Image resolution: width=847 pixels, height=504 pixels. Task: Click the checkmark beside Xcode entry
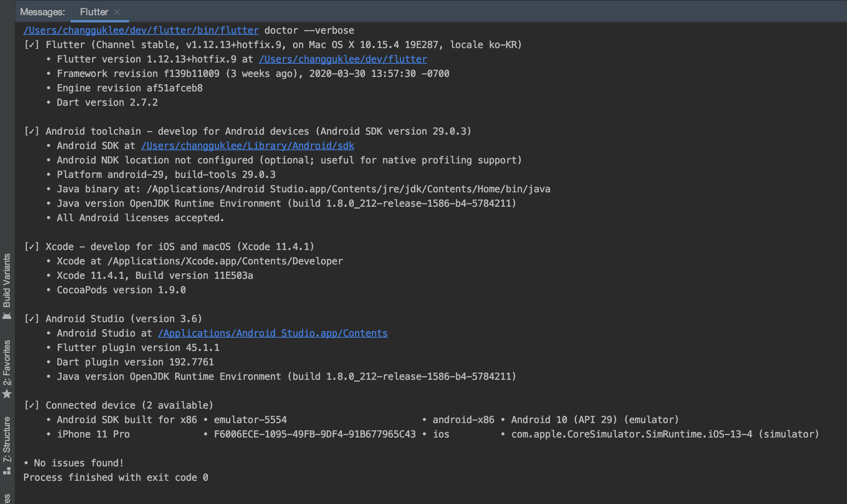32,247
